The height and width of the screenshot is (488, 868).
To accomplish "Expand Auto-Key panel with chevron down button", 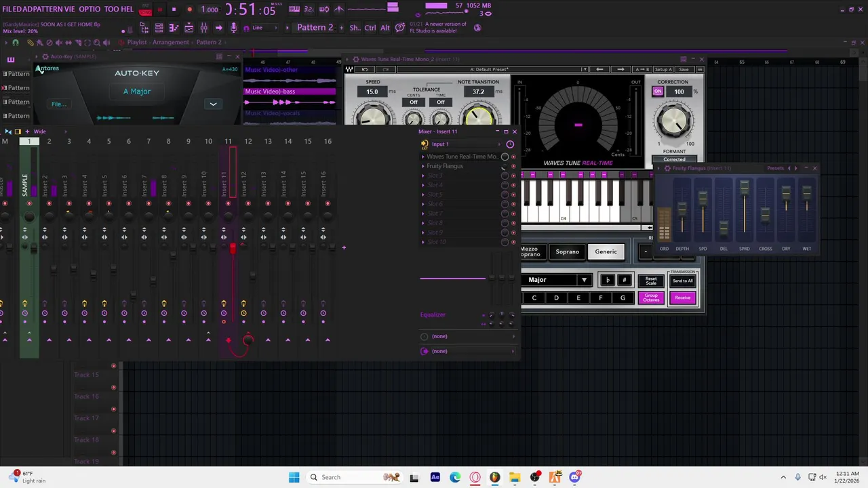I will click(x=213, y=104).
